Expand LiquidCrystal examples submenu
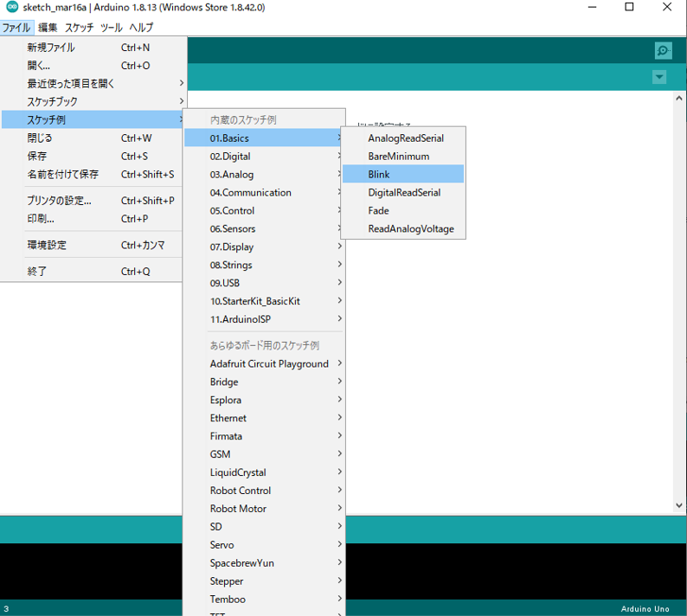This screenshot has height=616, width=687. click(x=264, y=472)
